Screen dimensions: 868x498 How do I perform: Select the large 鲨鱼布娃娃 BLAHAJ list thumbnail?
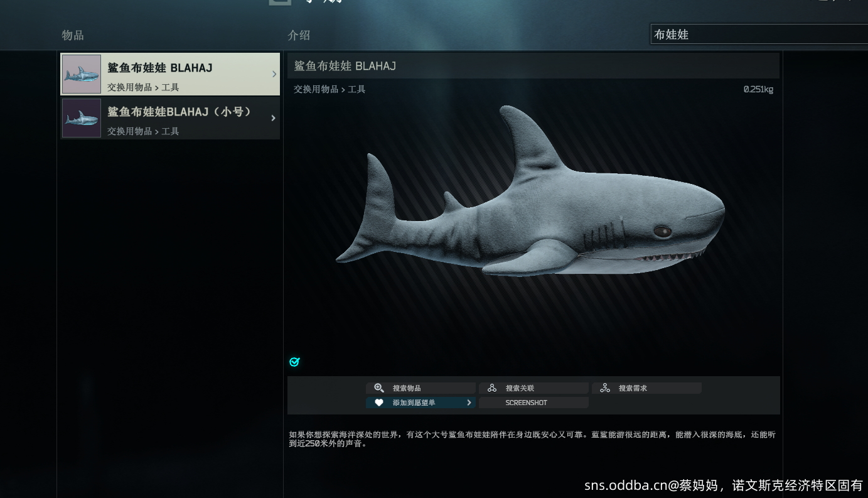pos(82,74)
